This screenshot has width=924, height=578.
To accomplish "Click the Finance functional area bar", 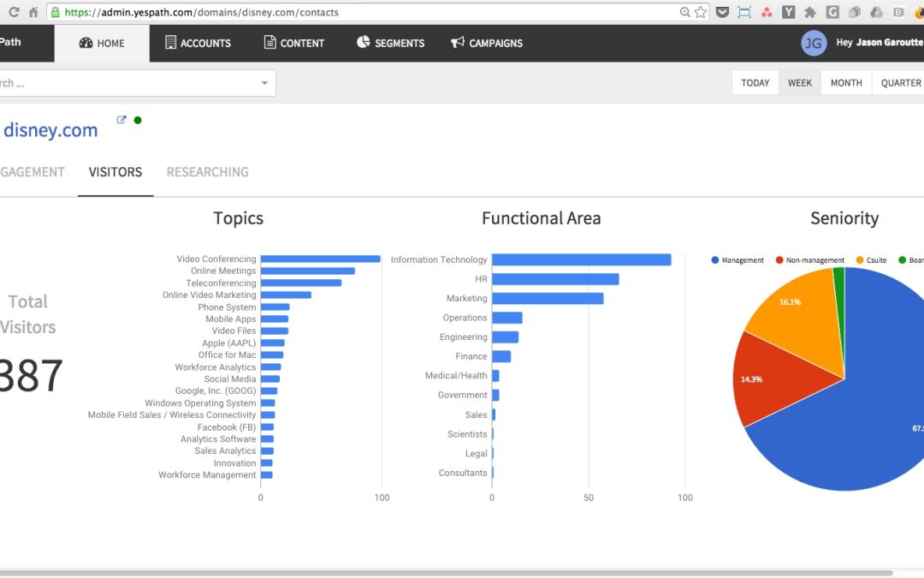I will 501,357.
